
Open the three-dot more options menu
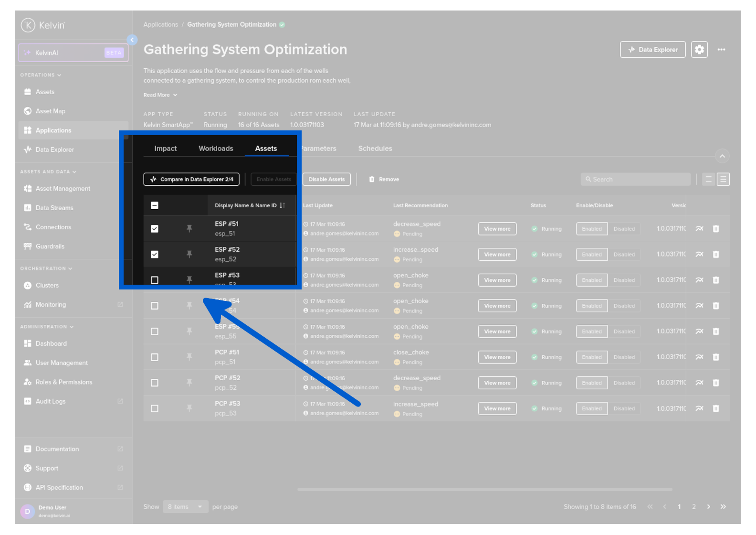click(721, 50)
